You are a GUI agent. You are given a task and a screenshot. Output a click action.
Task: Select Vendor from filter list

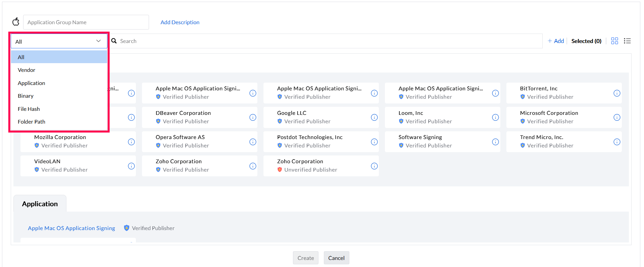[27, 70]
